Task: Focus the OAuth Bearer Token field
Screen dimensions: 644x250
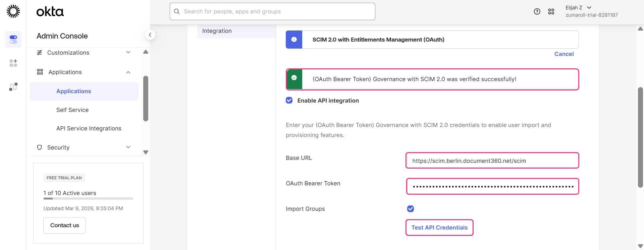Action: (x=492, y=186)
